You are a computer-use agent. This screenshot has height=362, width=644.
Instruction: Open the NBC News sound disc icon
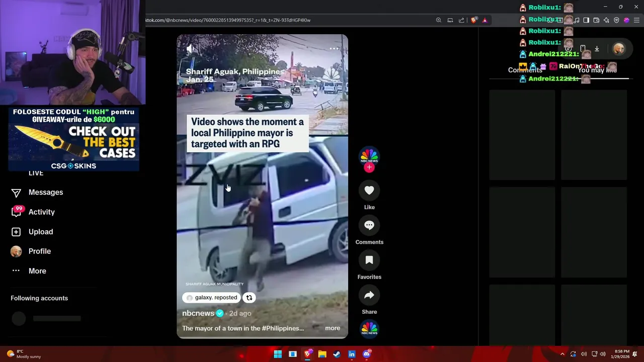[369, 329]
